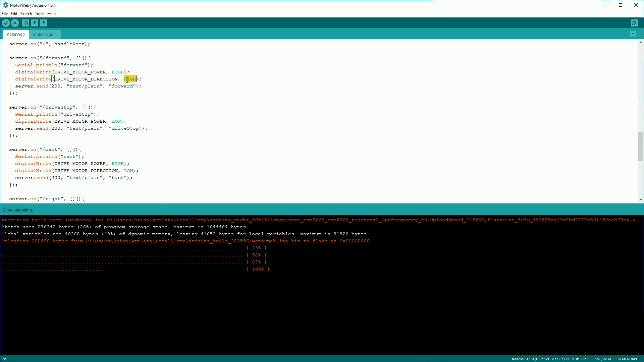Create a new sketch with New icon

tap(25, 23)
